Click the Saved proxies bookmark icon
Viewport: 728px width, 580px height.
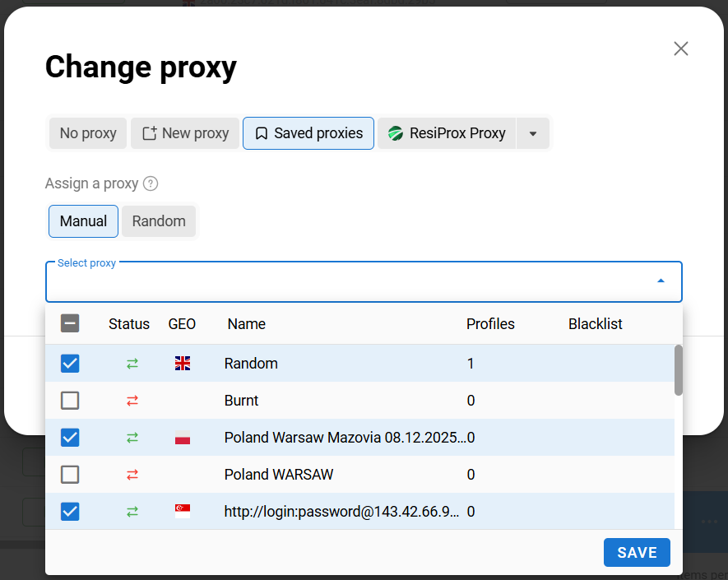tap(262, 134)
